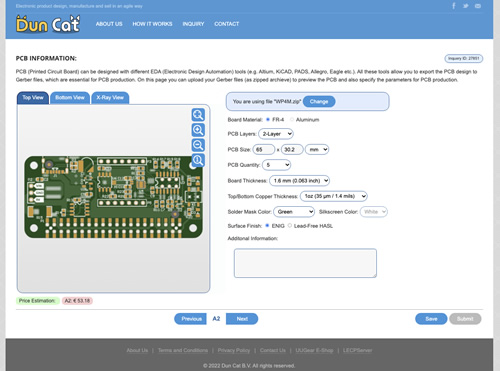Zoom in on the PCB preview
Screen dimensions: 500x371
coord(198,130)
